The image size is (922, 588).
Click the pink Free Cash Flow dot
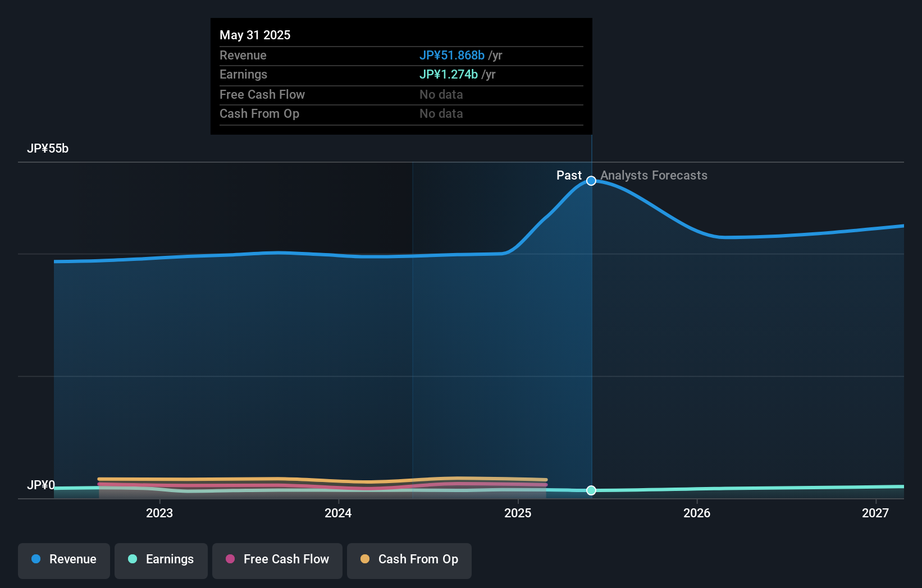tap(230, 559)
